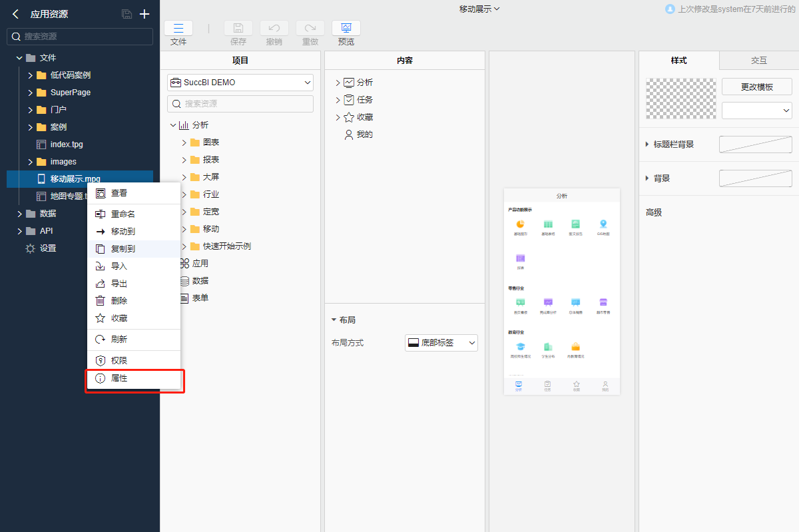Select 重命名 in the context menu
Screen dimensions: 799x532
pos(123,214)
